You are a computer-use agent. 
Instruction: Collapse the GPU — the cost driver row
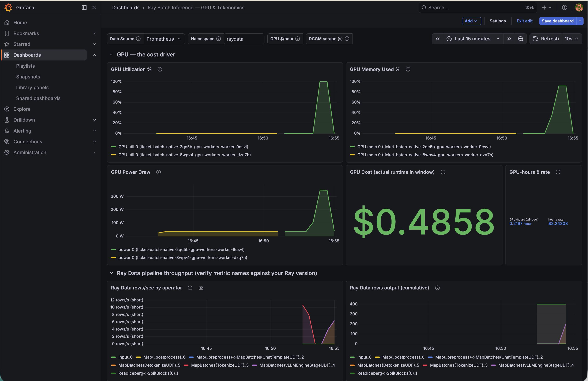coord(112,55)
